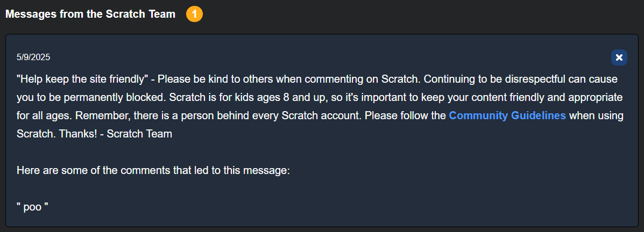Click the "Messages from the Scratch Team" heading
644x232 pixels.
[90, 15]
